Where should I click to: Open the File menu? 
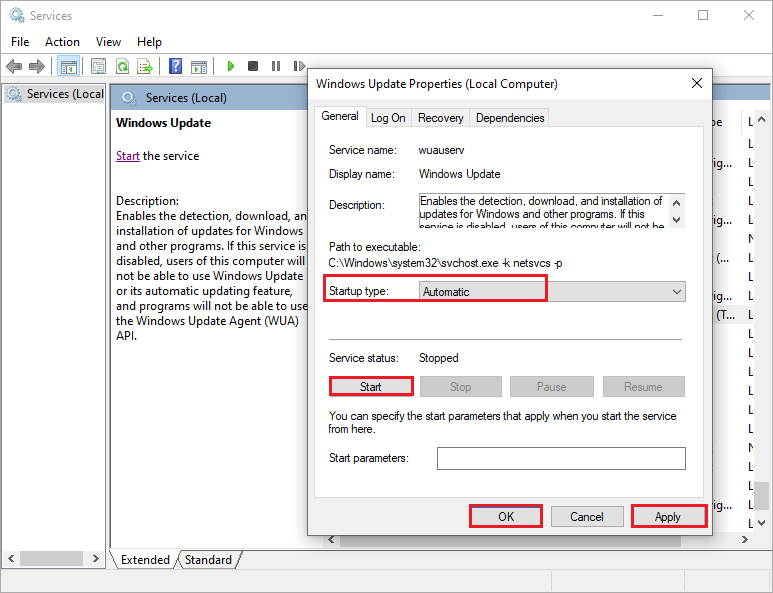[x=20, y=42]
